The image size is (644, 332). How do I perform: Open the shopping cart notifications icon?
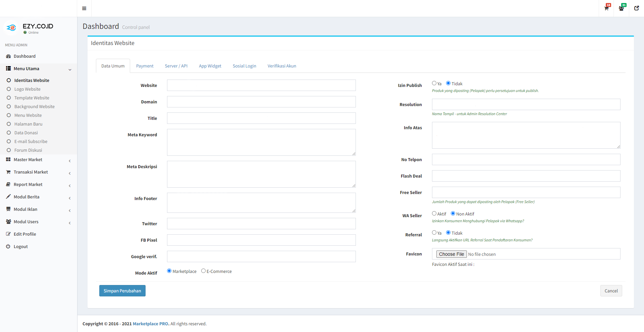click(x=607, y=8)
